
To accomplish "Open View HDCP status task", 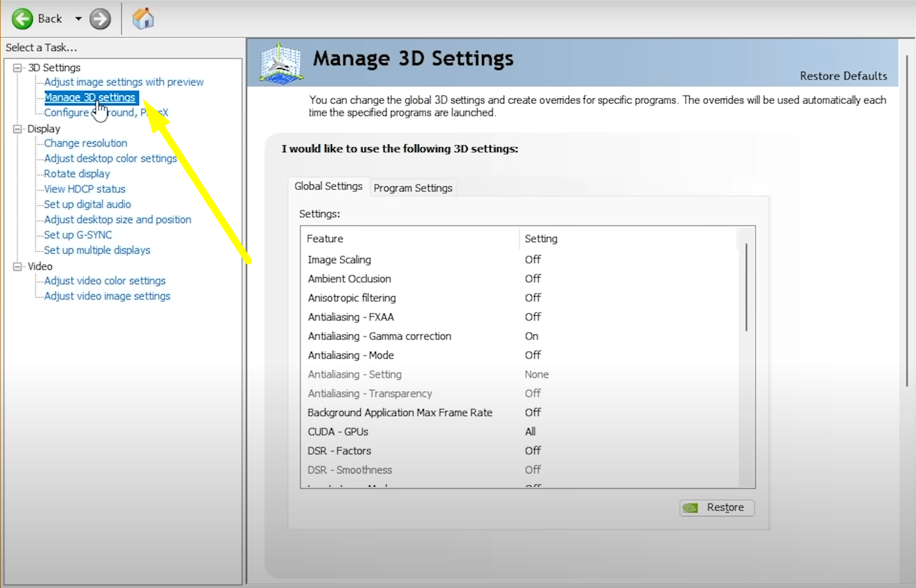I will 84,189.
